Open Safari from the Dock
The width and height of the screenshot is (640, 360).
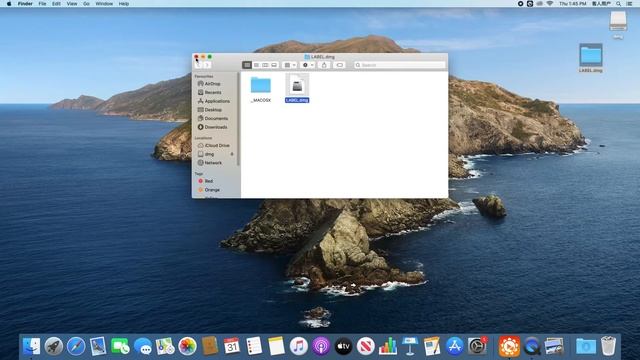(76, 347)
